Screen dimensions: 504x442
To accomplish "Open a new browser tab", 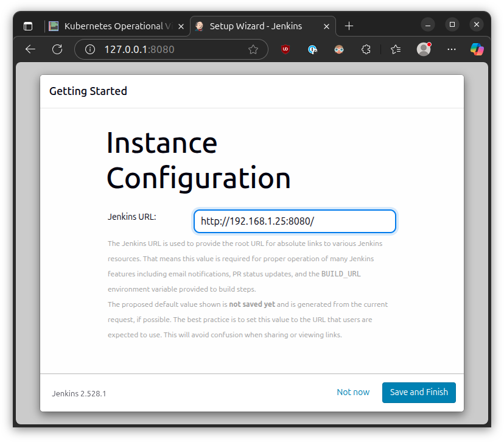I will [x=349, y=26].
